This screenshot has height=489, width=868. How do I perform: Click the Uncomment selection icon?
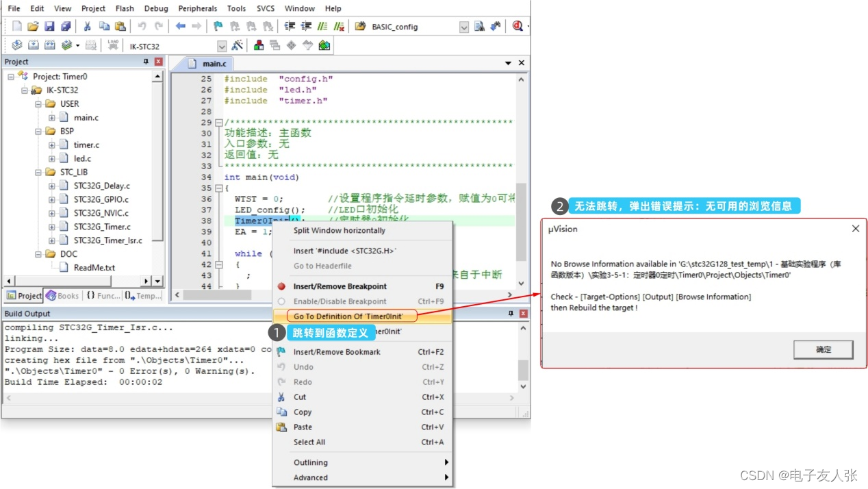click(339, 26)
